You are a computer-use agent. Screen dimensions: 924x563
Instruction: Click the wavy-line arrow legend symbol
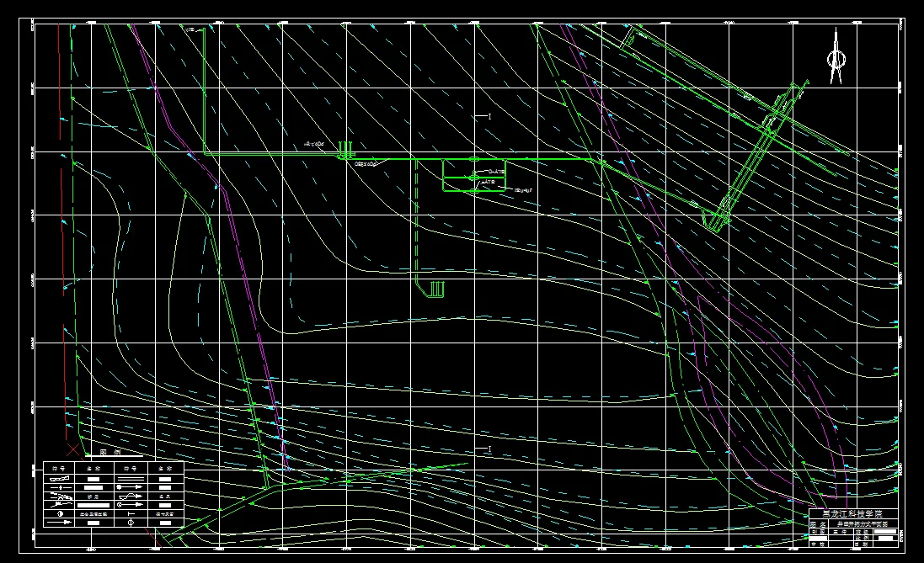(131, 497)
